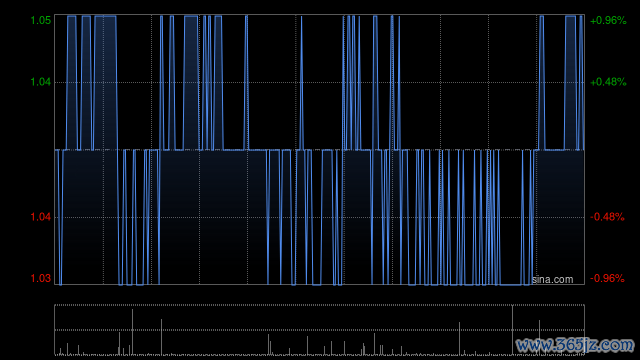Image resolution: width=640 pixels, height=360 pixels.
Task: Click the long flat 1.03 price segment near sina.com
Action: tap(511, 284)
